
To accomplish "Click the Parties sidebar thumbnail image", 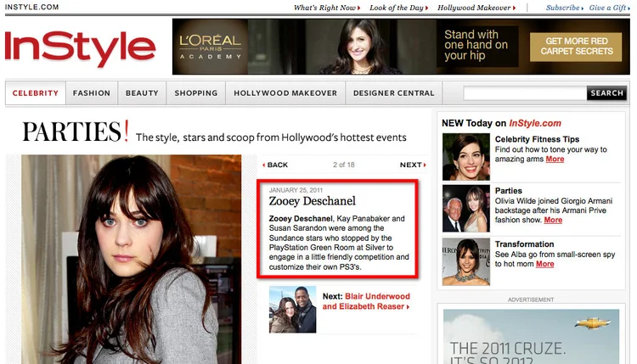I will click(x=465, y=209).
